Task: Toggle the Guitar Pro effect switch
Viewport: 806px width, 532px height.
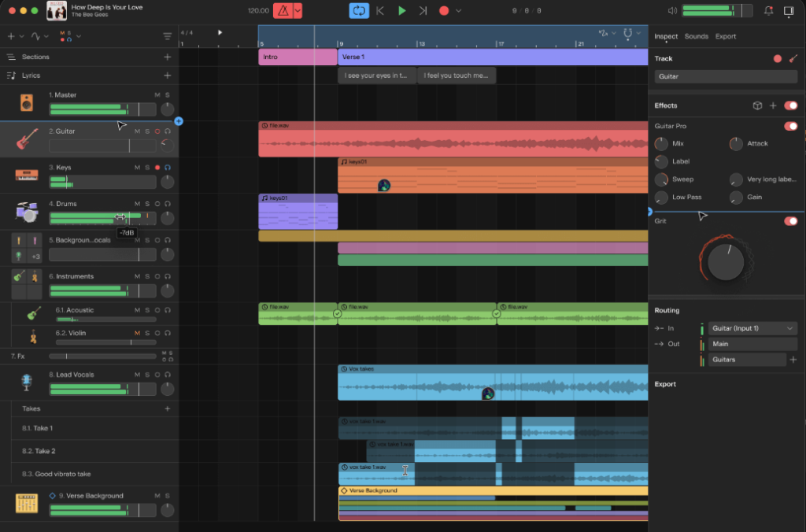Action: (790, 126)
